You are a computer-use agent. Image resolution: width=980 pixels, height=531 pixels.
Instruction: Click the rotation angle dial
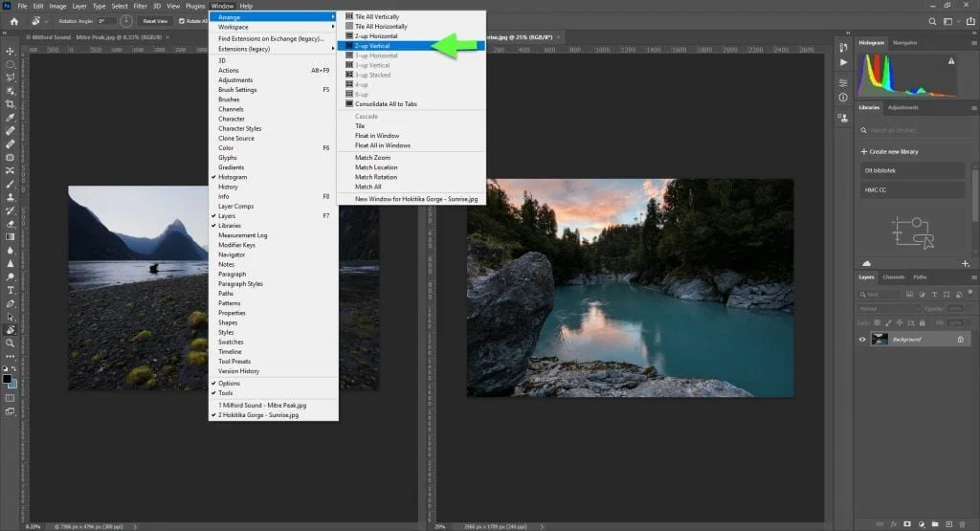(125, 21)
